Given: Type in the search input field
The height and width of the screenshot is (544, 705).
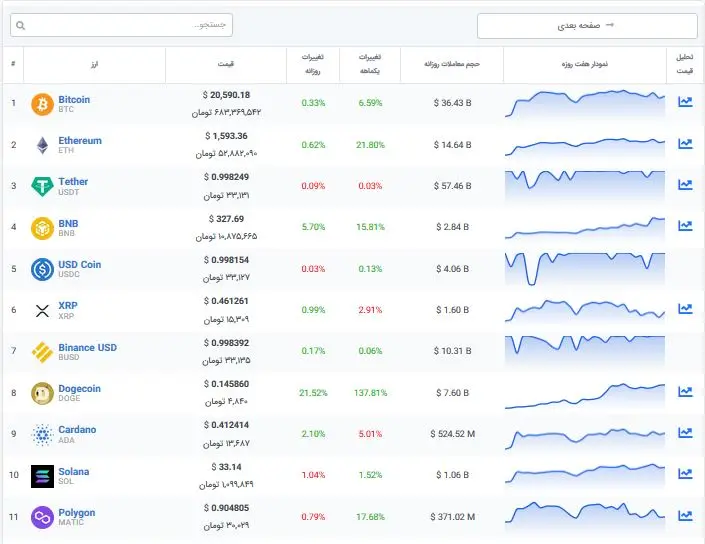Looking at the screenshot, I should pyautogui.click(x=130, y=25).
